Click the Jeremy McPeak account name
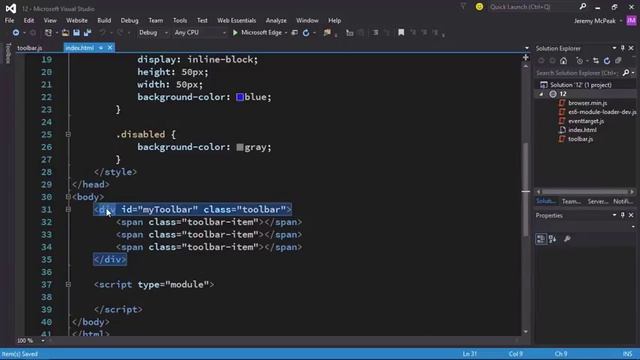Image resolution: width=640 pixels, height=360 pixels. [x=595, y=21]
